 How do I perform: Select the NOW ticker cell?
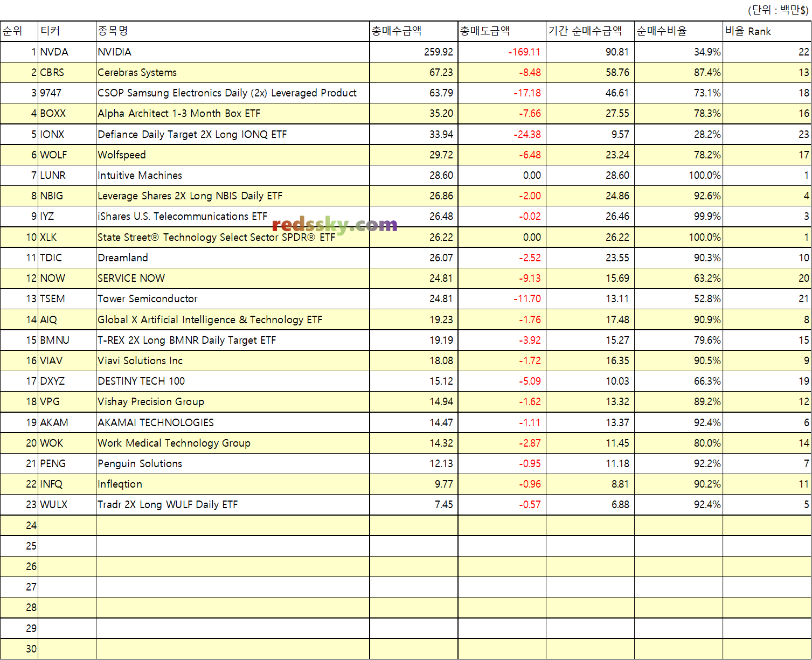[x=67, y=278]
